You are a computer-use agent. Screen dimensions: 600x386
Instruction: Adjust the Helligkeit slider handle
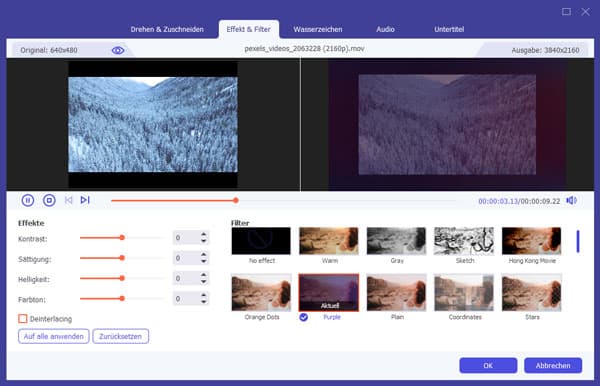click(122, 278)
